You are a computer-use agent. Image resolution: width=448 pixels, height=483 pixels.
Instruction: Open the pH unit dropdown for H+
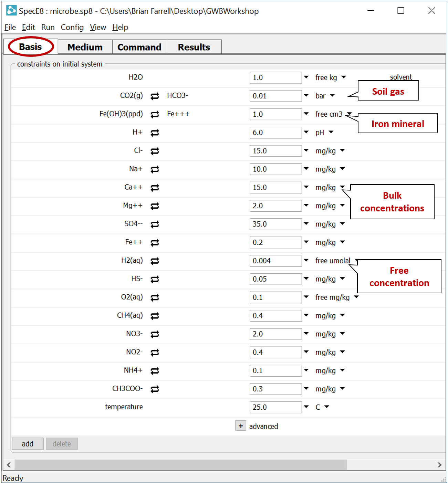pyautogui.click(x=331, y=132)
